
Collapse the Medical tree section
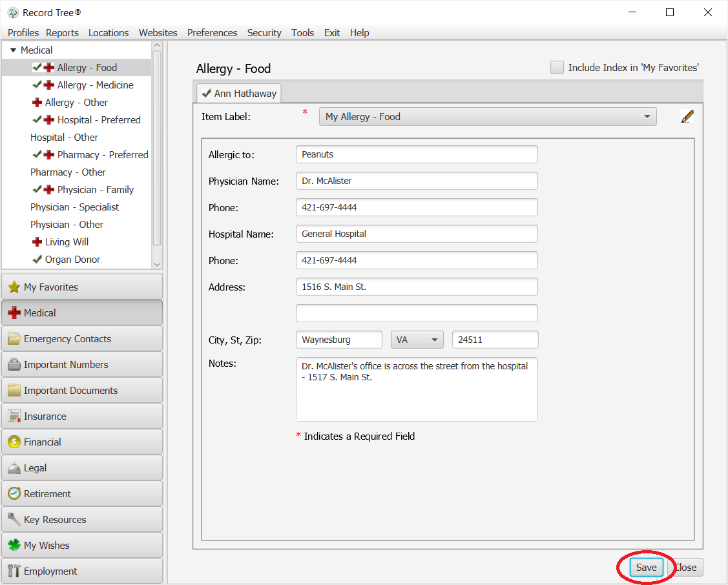pos(13,50)
